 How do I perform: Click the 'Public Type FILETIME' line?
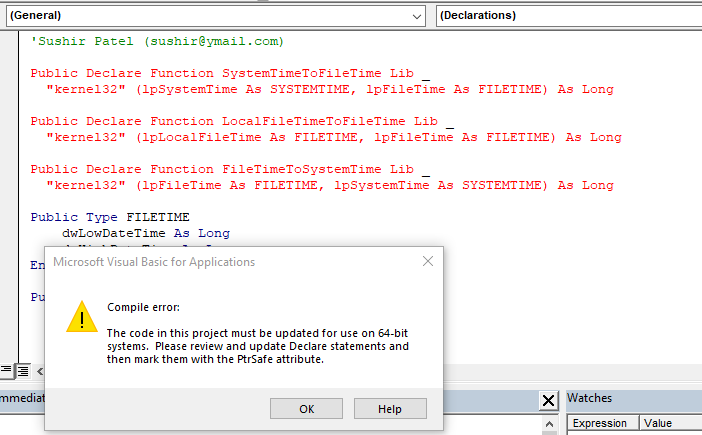[110, 217]
